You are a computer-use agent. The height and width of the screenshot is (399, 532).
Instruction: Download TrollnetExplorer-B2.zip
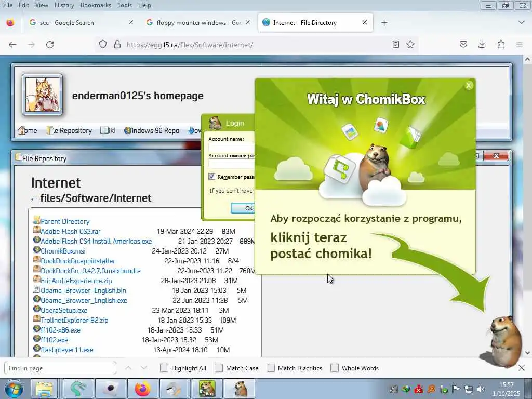click(74, 320)
